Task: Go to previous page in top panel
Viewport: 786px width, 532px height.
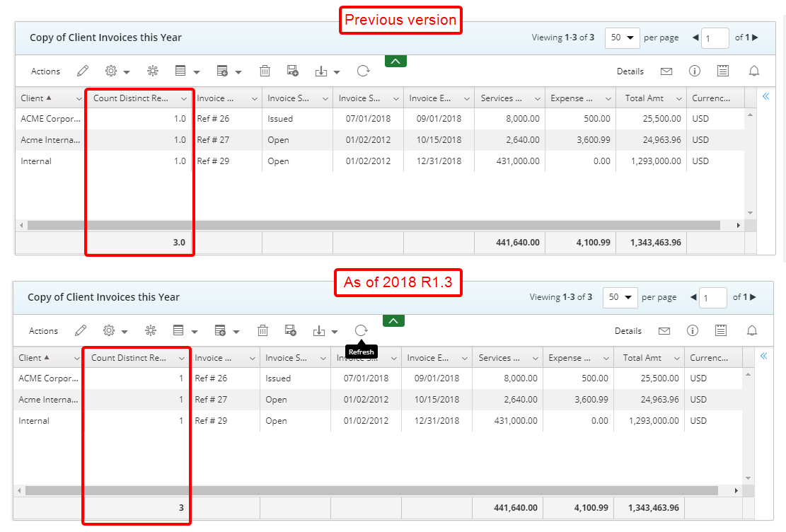Action: [x=695, y=37]
